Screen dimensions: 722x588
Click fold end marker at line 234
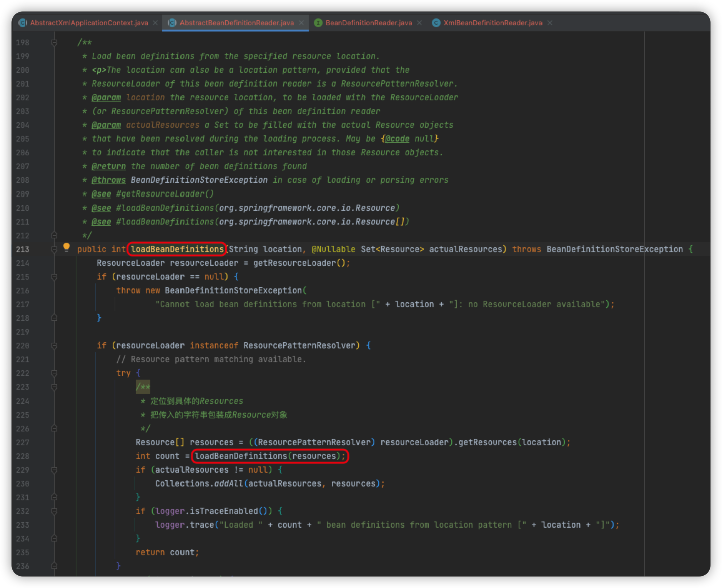(x=54, y=539)
